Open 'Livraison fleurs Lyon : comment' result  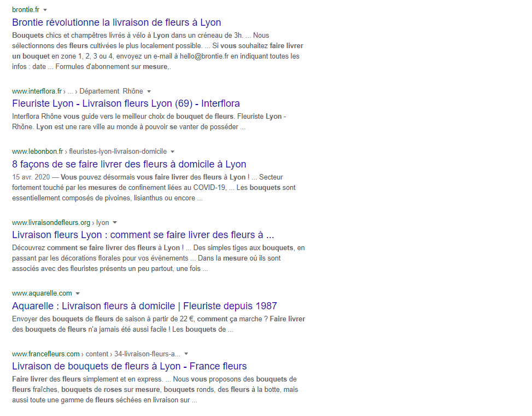tap(143, 235)
